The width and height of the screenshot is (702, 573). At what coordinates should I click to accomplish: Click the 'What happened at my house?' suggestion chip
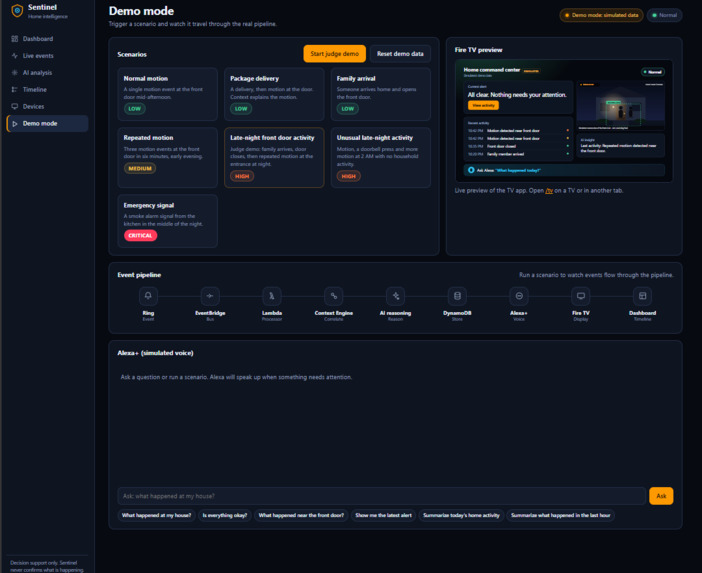157,515
